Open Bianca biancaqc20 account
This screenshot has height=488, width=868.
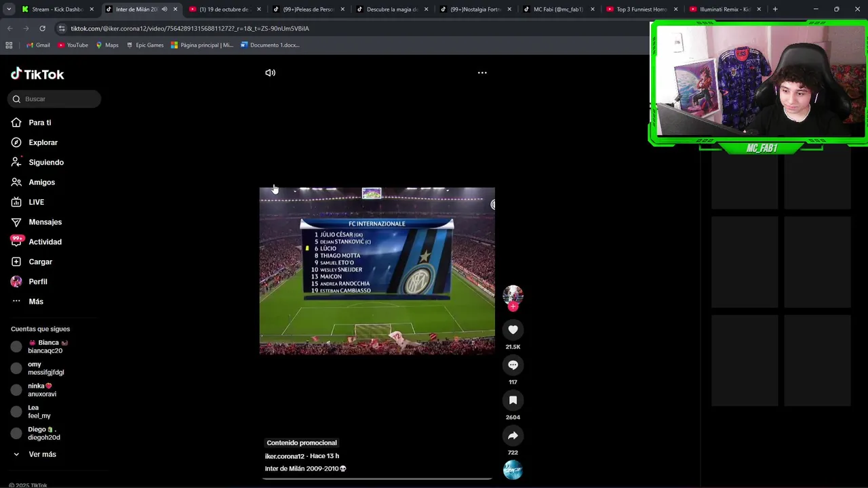coord(41,346)
